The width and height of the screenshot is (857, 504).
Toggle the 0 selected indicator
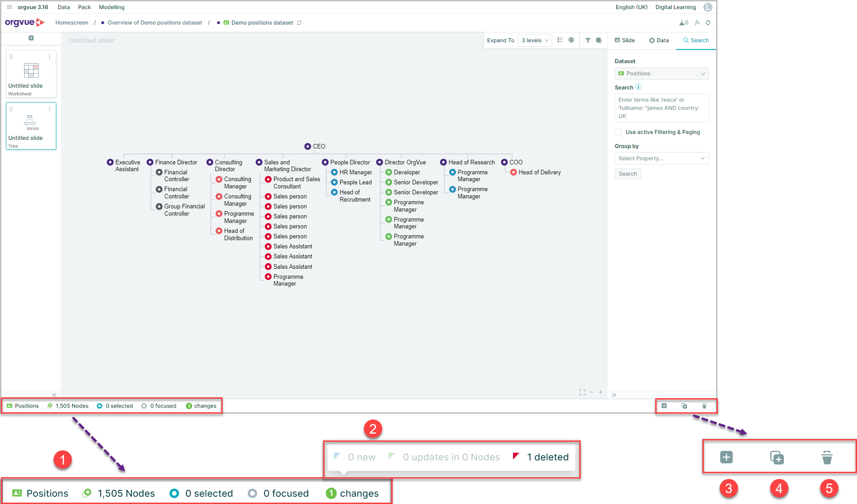click(x=115, y=406)
